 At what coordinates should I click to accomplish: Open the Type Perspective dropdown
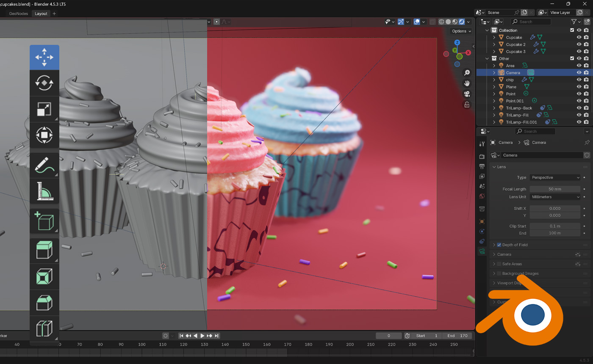[x=555, y=177]
